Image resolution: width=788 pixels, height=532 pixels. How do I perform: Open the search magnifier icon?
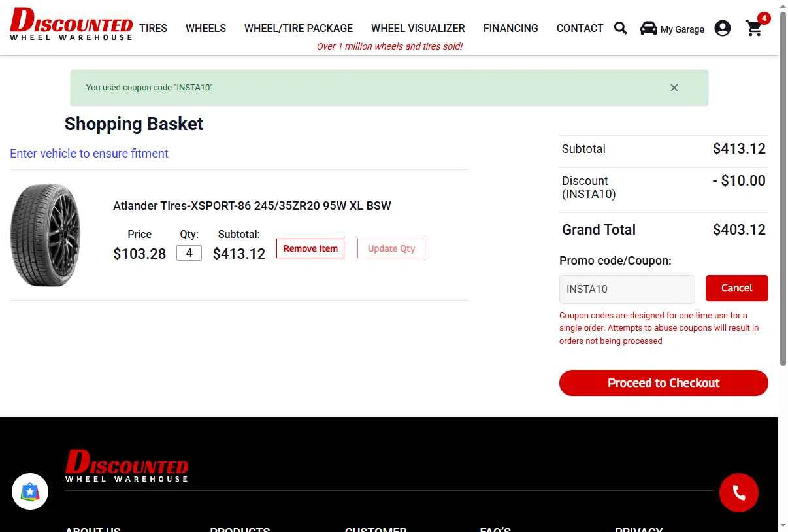point(621,28)
